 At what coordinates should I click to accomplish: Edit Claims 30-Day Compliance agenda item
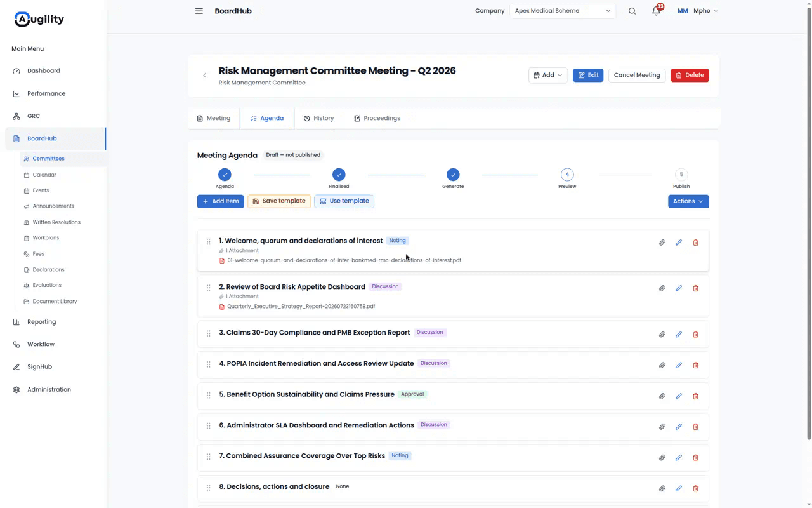pyautogui.click(x=679, y=335)
